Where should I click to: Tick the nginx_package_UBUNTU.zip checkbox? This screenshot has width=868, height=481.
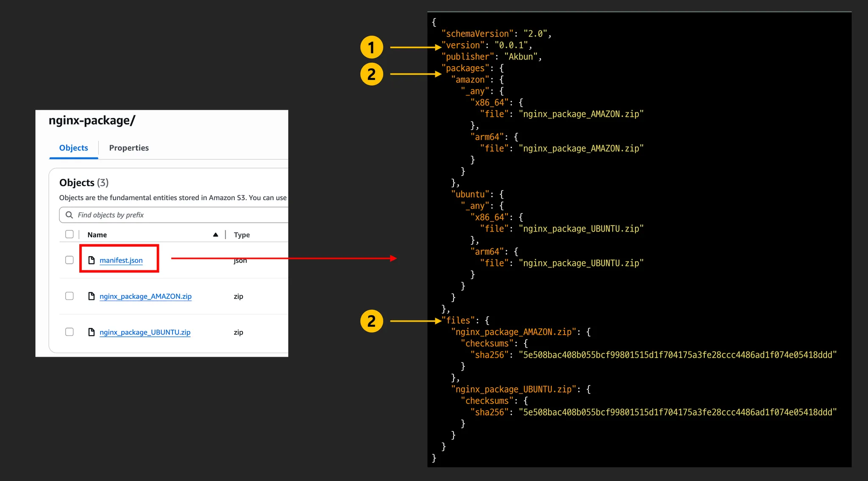pos(70,332)
